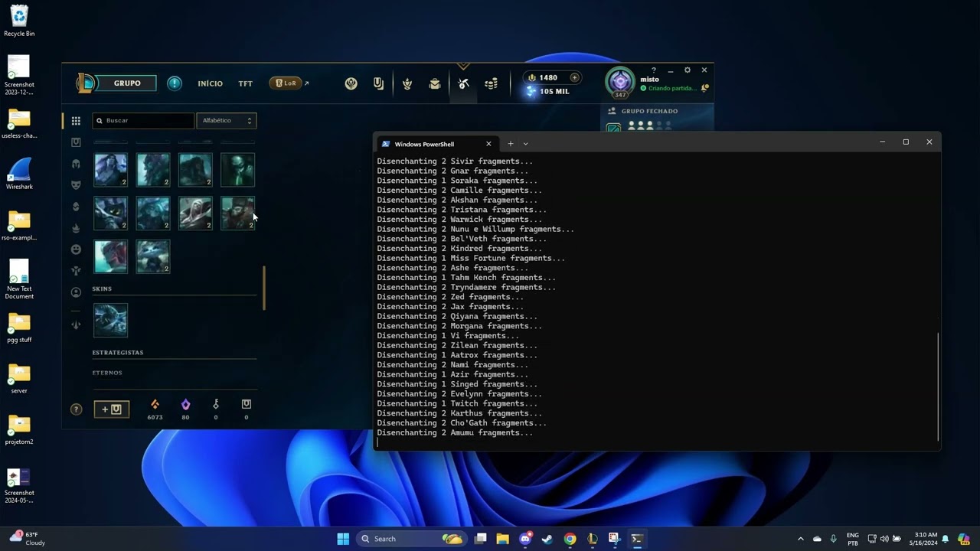Open the Hextech Crafting hammer icon
This screenshot has height=551, width=980.
(x=463, y=83)
